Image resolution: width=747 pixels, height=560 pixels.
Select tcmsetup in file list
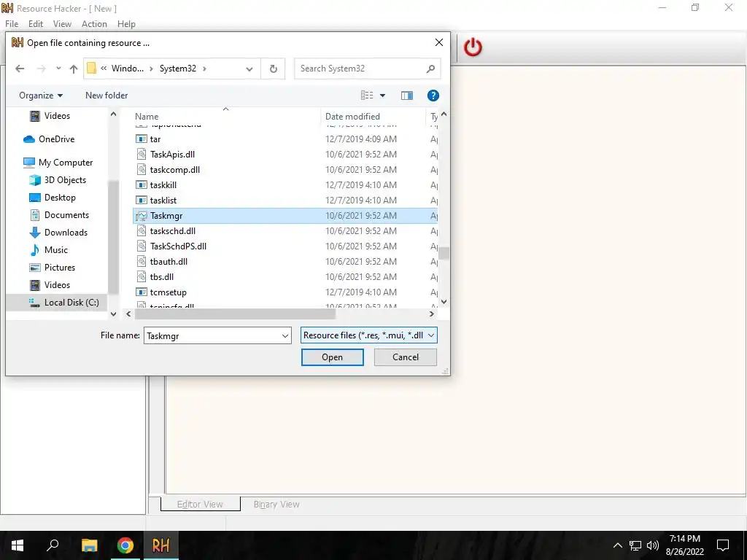point(285,292)
